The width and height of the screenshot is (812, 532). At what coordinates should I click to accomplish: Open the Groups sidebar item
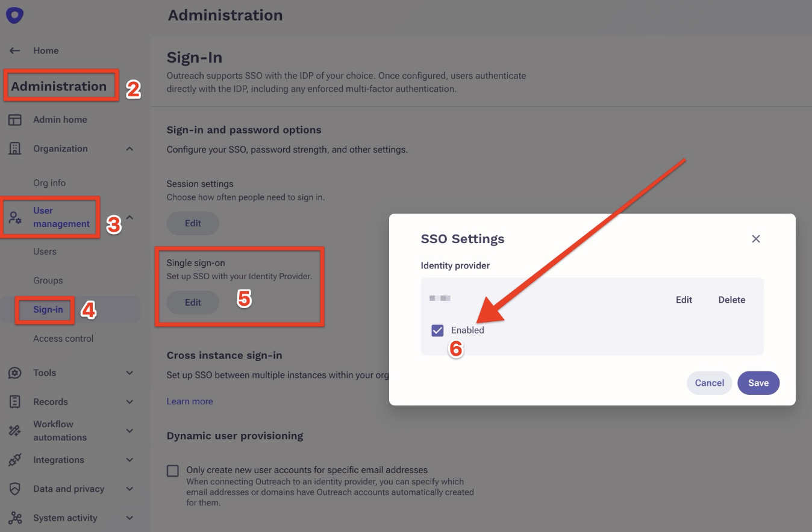click(x=48, y=280)
